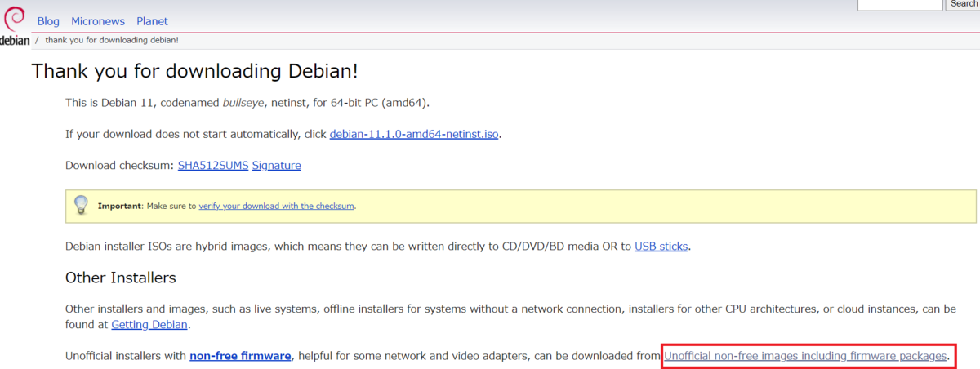The width and height of the screenshot is (980, 369).
Task: Click the 'debian' text under the logo
Action: click(x=15, y=40)
